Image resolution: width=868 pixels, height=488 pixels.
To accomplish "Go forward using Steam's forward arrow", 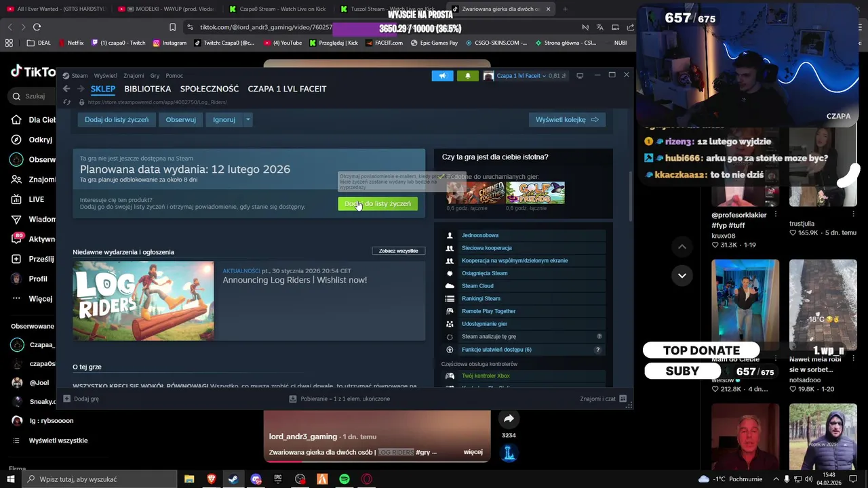I will click(81, 89).
